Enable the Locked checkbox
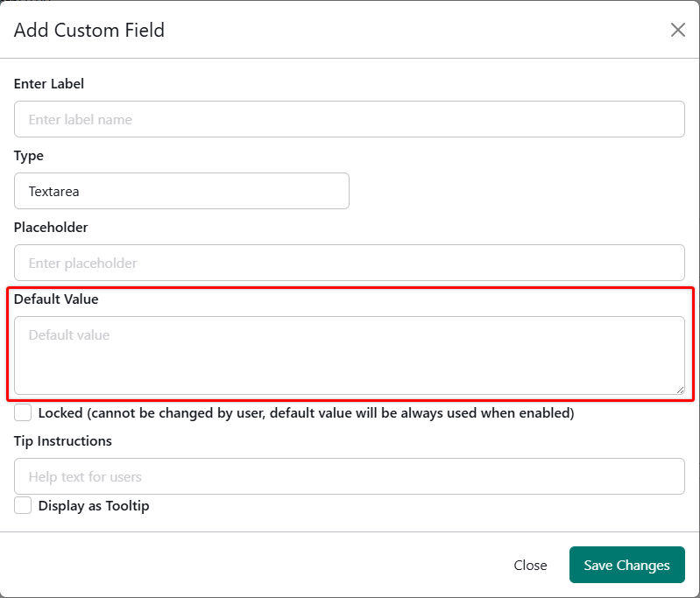 coord(23,412)
